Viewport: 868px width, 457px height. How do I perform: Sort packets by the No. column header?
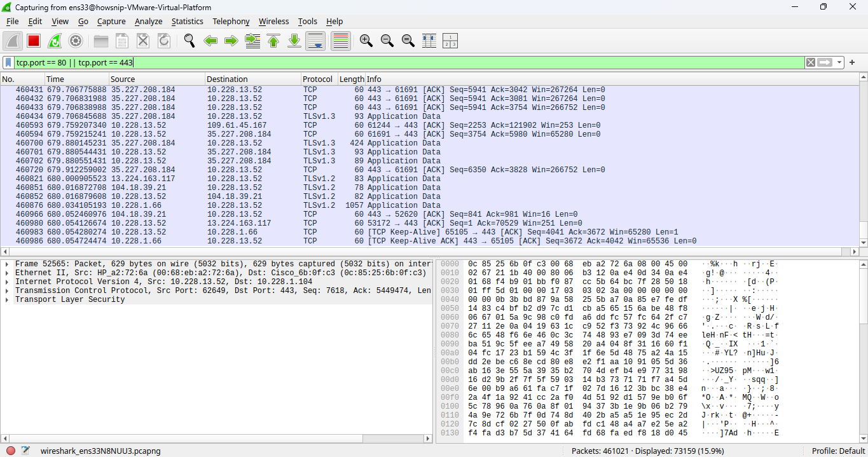tap(22, 79)
